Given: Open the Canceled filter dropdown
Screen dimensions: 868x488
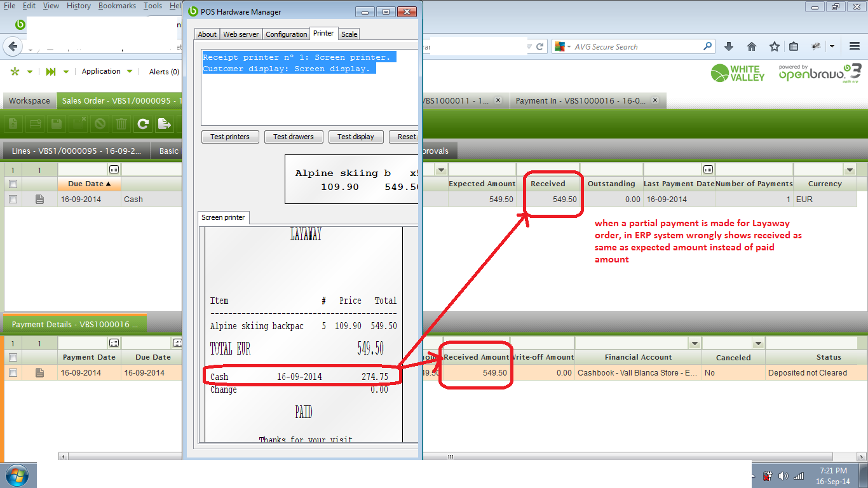Looking at the screenshot, I should [x=758, y=343].
